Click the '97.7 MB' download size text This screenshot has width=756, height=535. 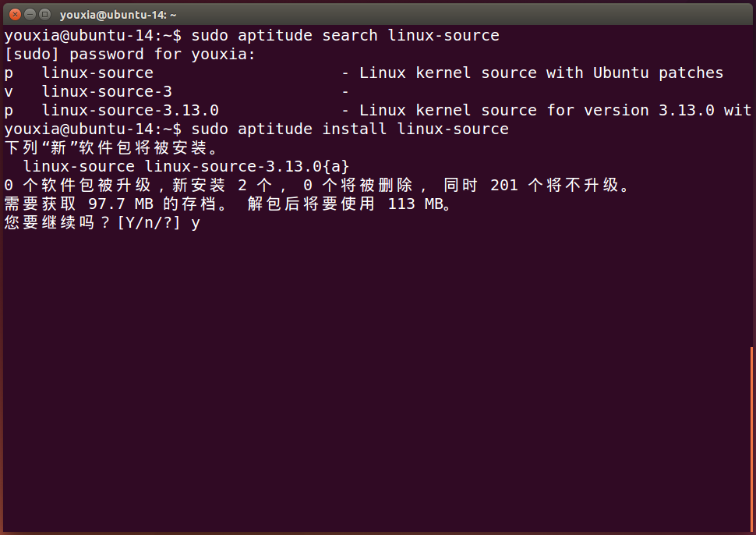121,204
